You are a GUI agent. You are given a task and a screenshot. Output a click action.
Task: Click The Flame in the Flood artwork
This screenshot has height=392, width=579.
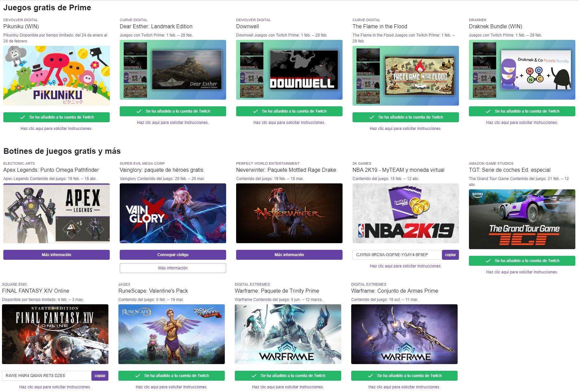click(406, 76)
